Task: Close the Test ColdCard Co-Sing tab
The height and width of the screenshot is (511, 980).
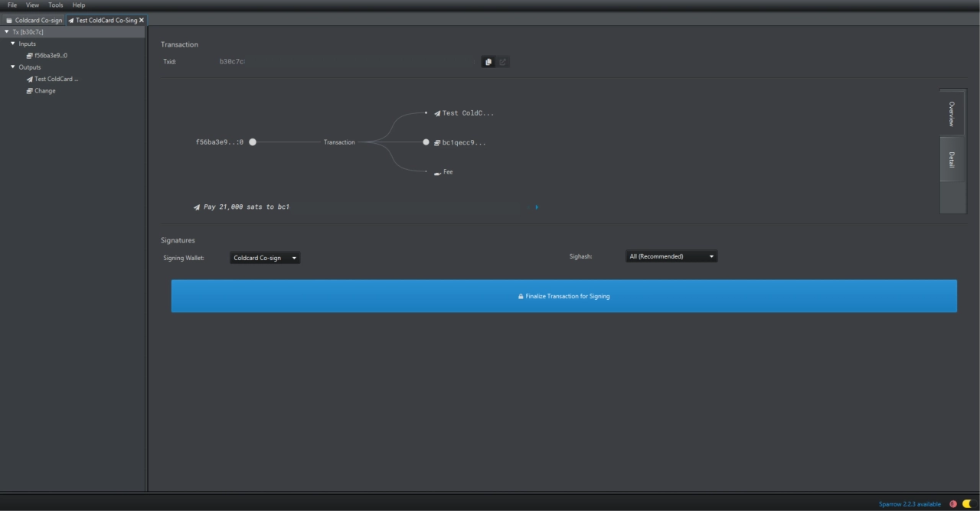Action: pyautogui.click(x=142, y=21)
